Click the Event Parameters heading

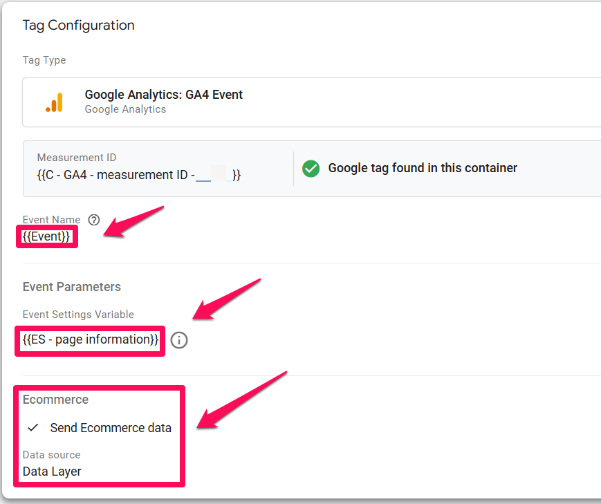coord(72,287)
